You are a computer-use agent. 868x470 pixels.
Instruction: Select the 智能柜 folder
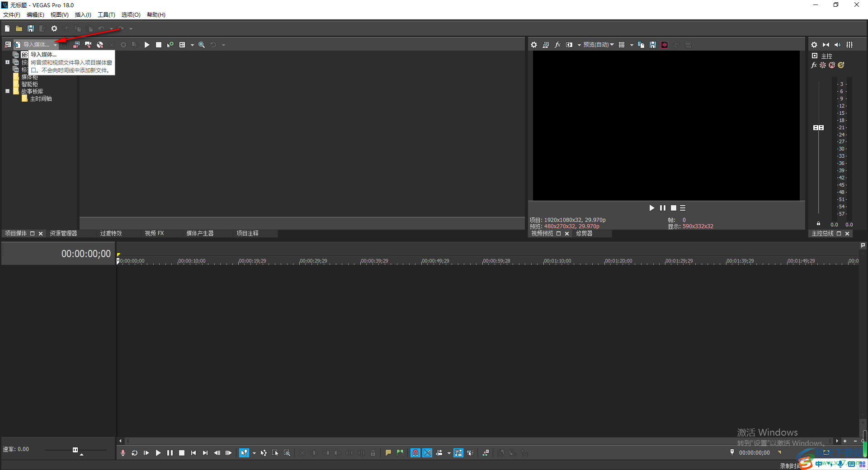29,85
